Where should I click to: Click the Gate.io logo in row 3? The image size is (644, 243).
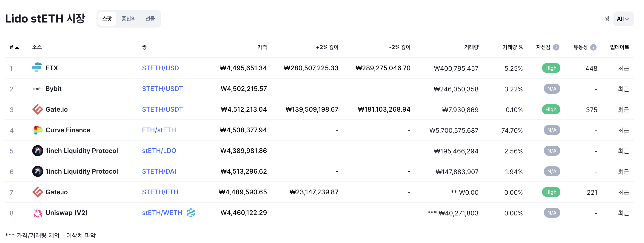coord(37,109)
